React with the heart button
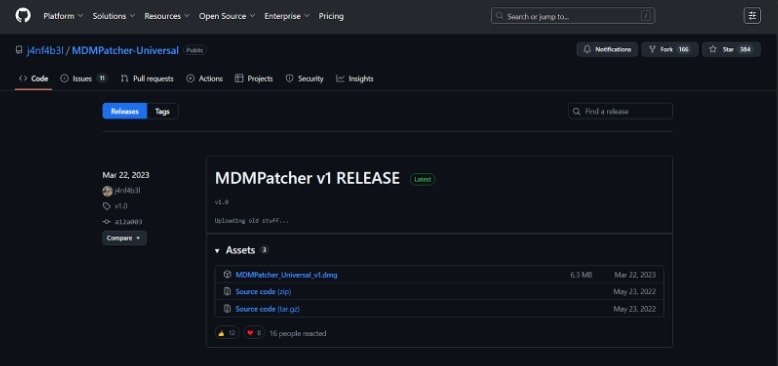Viewport: 778px width, 366px height. [x=254, y=333]
